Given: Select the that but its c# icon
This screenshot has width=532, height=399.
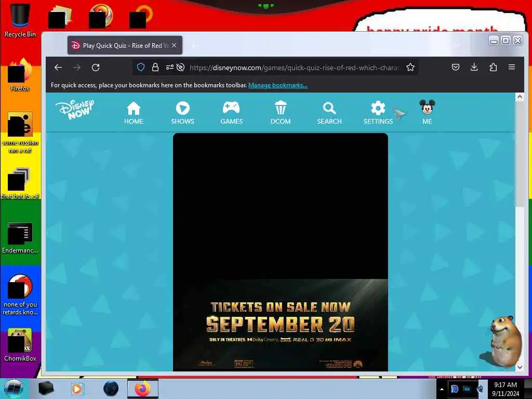Looking at the screenshot, I should (x=20, y=183).
